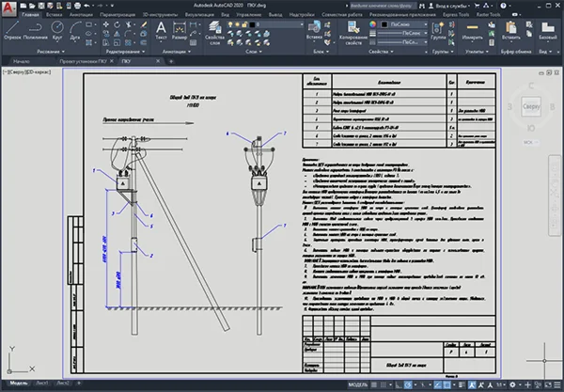Click the viewport label Сверху 2D-каркас

(27, 72)
